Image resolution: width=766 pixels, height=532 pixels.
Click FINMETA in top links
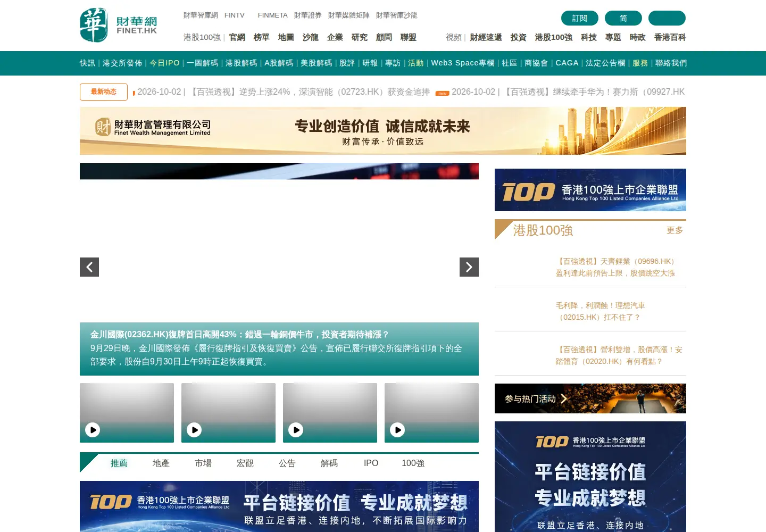(x=273, y=15)
